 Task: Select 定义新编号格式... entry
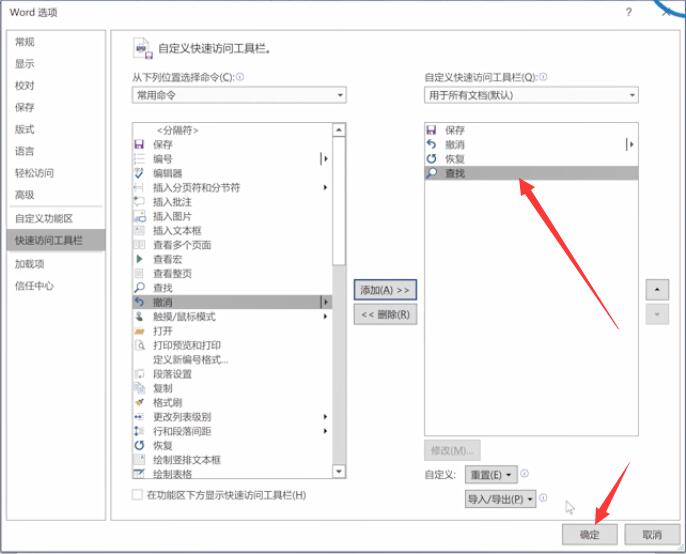click(190, 360)
